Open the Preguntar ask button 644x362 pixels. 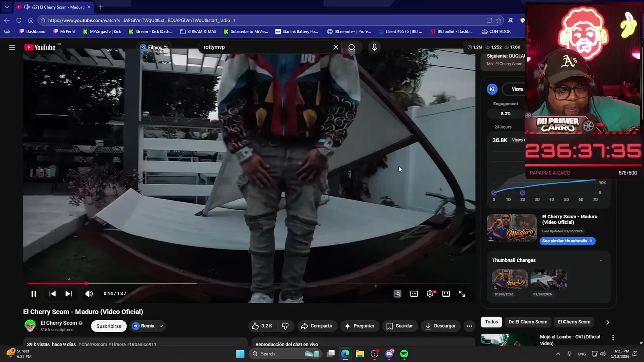[359, 326]
